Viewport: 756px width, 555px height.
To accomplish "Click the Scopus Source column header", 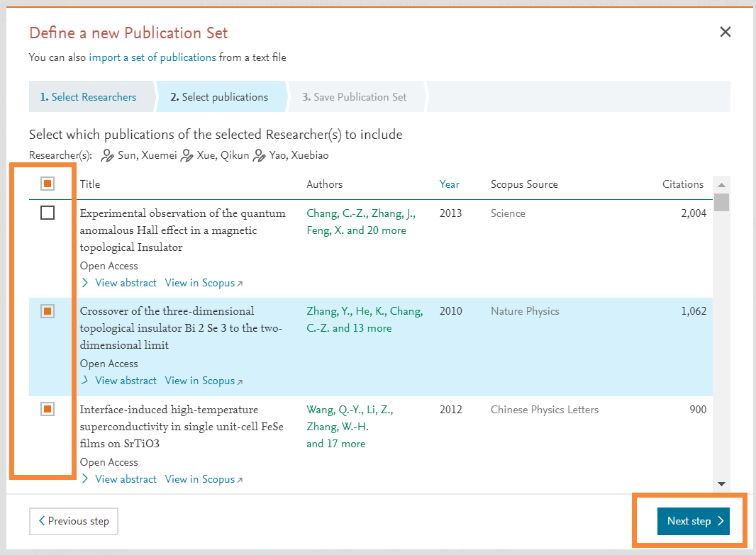I will click(x=524, y=184).
